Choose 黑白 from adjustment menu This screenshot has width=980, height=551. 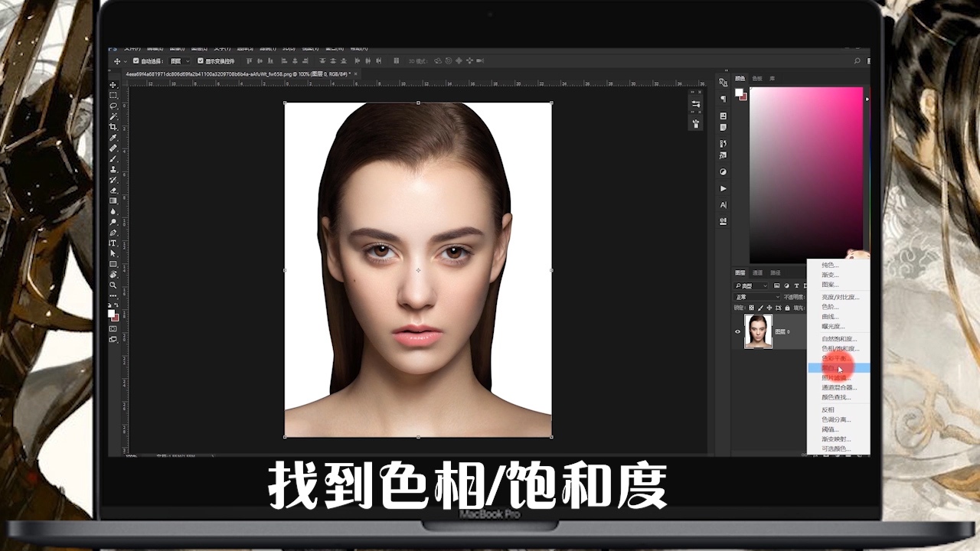pos(839,368)
